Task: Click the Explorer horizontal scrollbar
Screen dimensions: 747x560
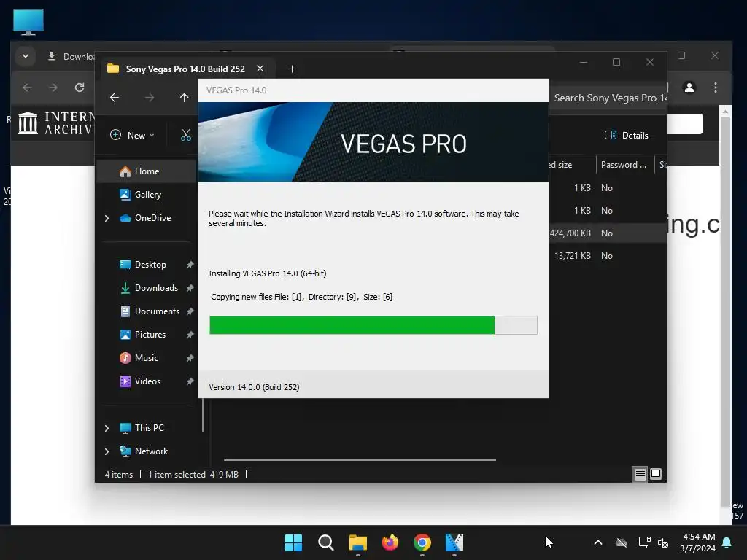Action: (360, 460)
